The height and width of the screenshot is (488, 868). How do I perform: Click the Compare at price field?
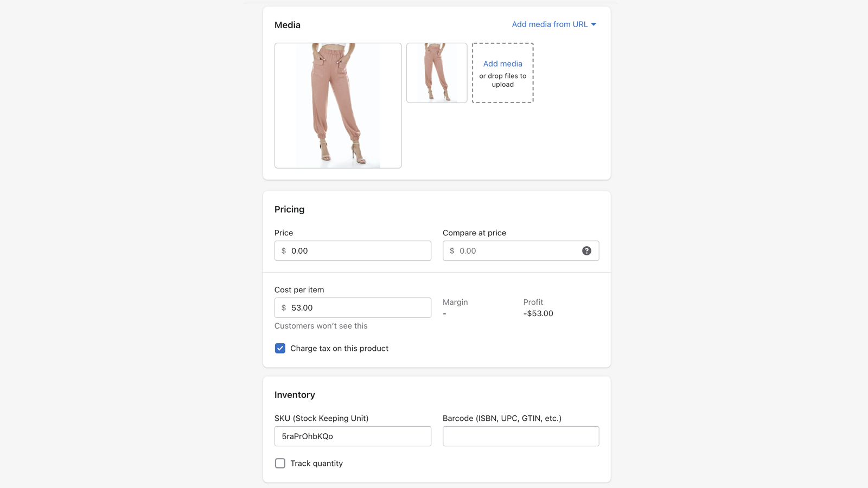click(515, 251)
